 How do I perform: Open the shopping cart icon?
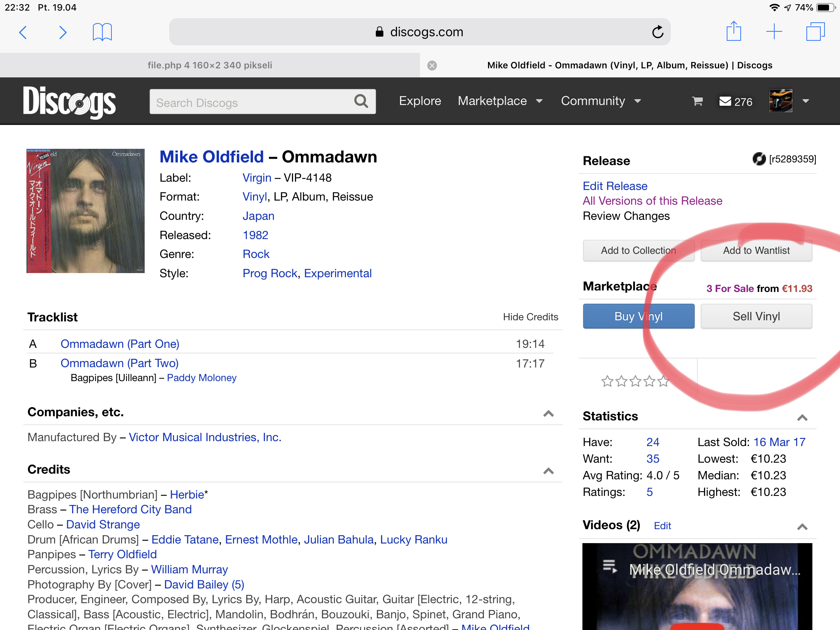(697, 101)
